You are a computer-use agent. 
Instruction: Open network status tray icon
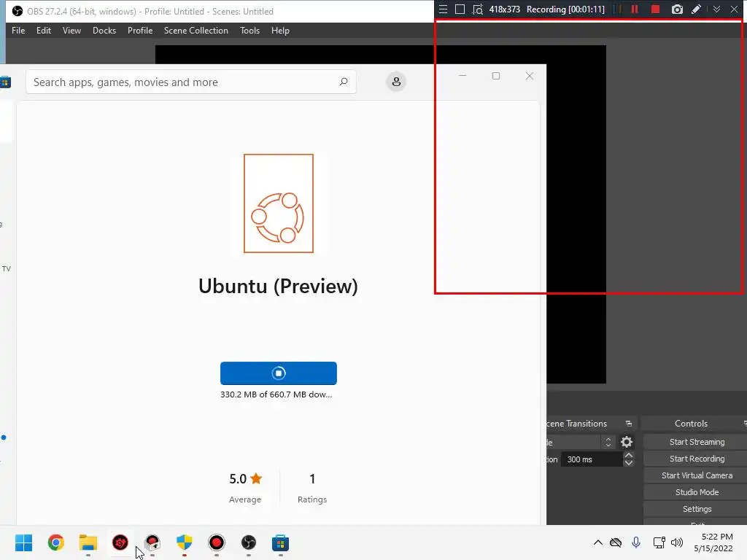point(659,542)
